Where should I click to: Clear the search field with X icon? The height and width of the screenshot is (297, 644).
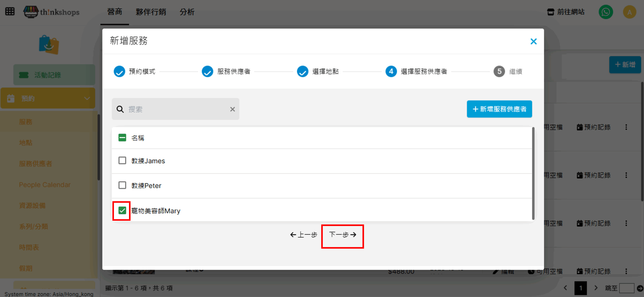[x=232, y=109]
